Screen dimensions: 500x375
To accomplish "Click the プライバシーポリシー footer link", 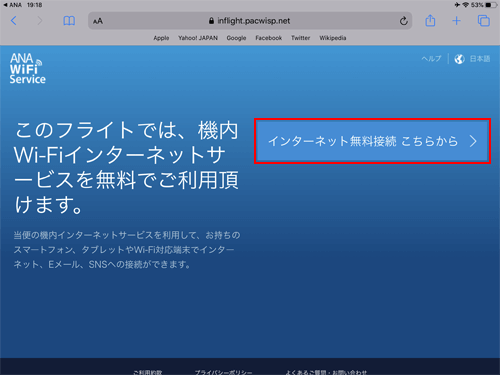I will (x=223, y=372).
